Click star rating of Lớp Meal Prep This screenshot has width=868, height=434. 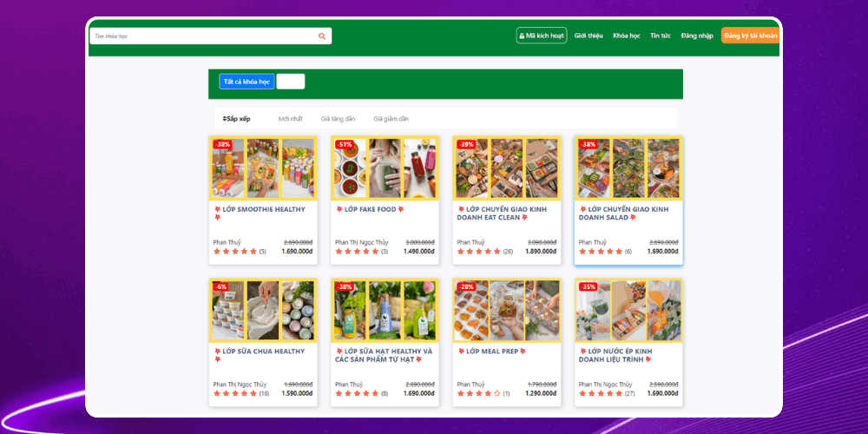pos(478,393)
